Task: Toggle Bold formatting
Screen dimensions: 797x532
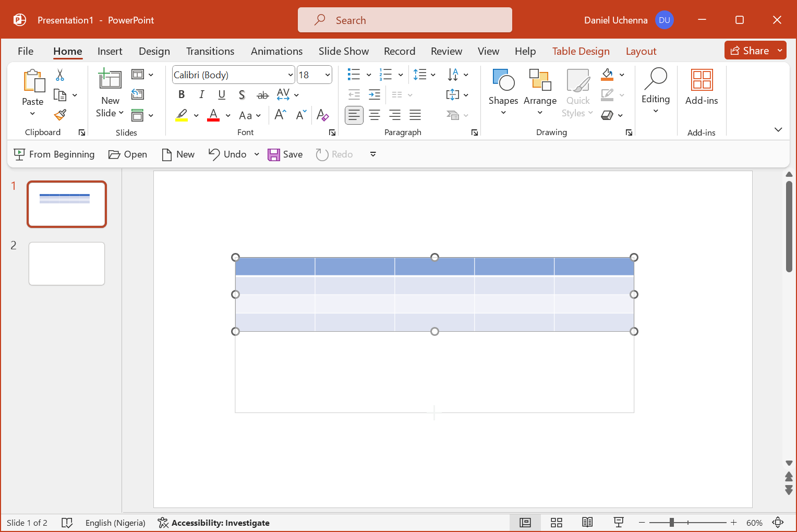Action: tap(182, 94)
